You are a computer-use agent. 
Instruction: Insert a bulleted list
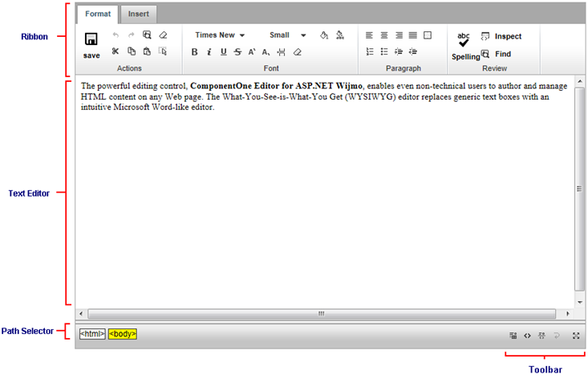[384, 51]
